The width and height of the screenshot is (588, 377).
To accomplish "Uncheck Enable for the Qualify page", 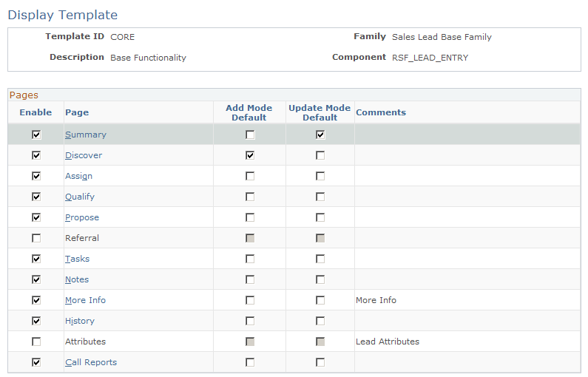I will click(x=36, y=197).
